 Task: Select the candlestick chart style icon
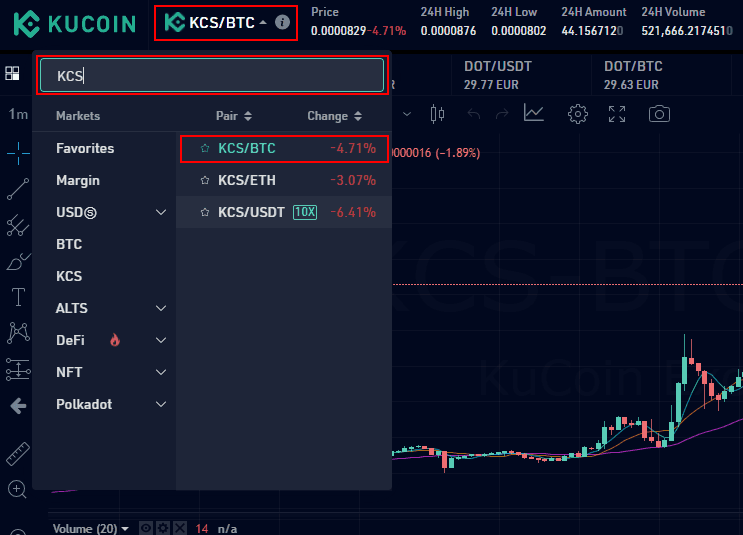coord(436,114)
